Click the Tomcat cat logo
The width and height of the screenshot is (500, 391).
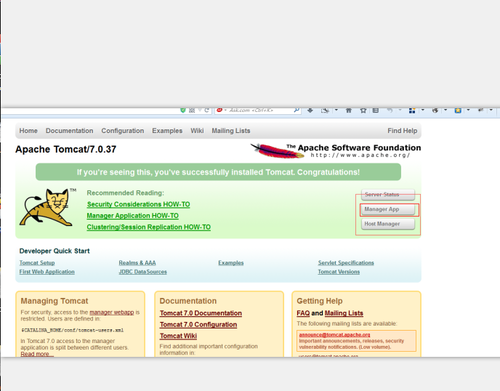pyautogui.click(x=47, y=207)
